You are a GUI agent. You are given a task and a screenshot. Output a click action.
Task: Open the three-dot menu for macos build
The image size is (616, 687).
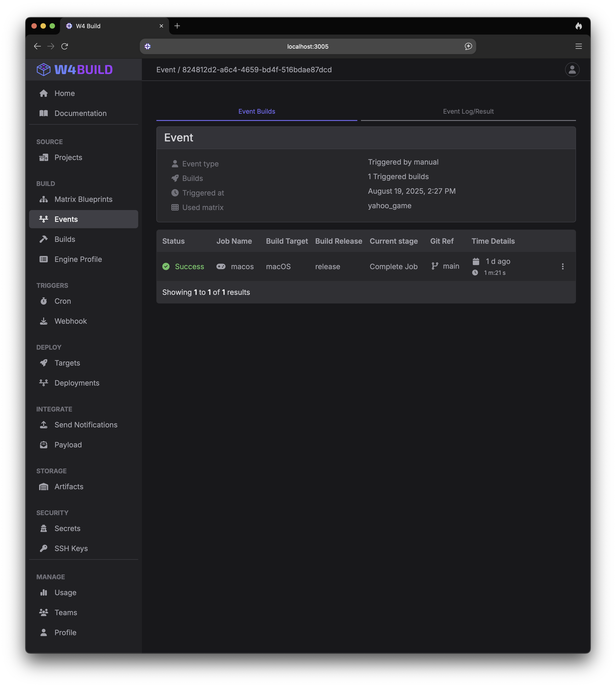[x=563, y=266]
